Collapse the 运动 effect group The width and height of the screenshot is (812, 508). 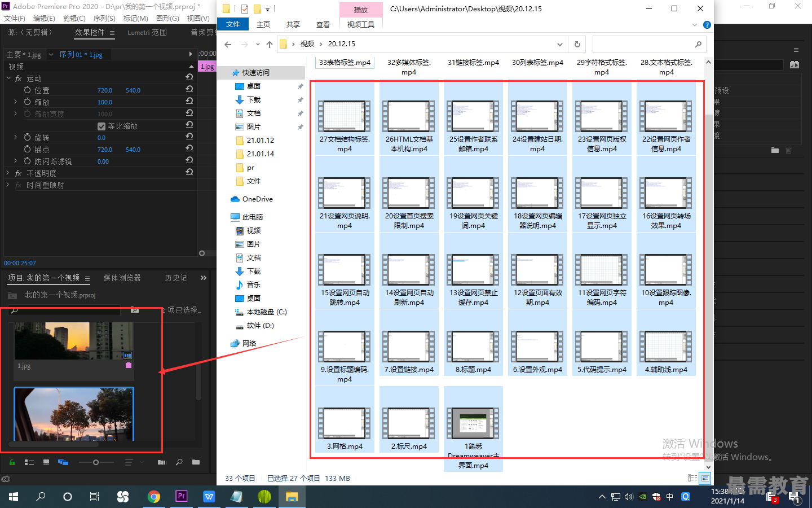tap(8, 78)
